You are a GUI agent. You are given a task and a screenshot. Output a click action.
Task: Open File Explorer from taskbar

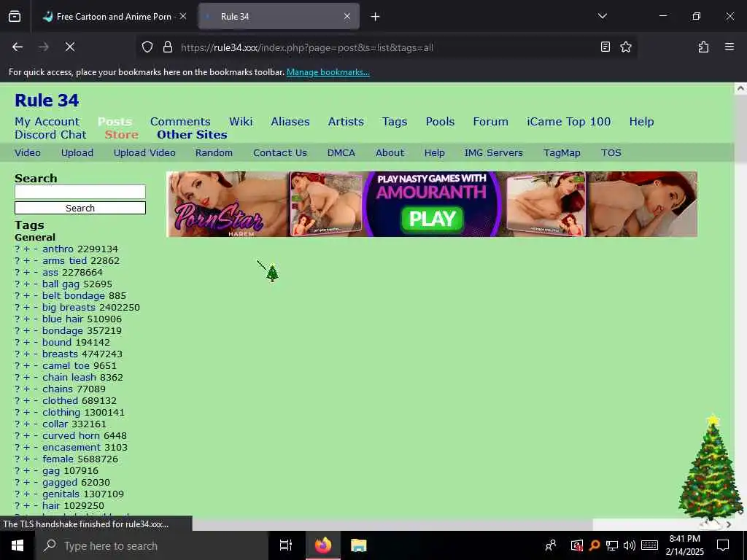[358, 545]
